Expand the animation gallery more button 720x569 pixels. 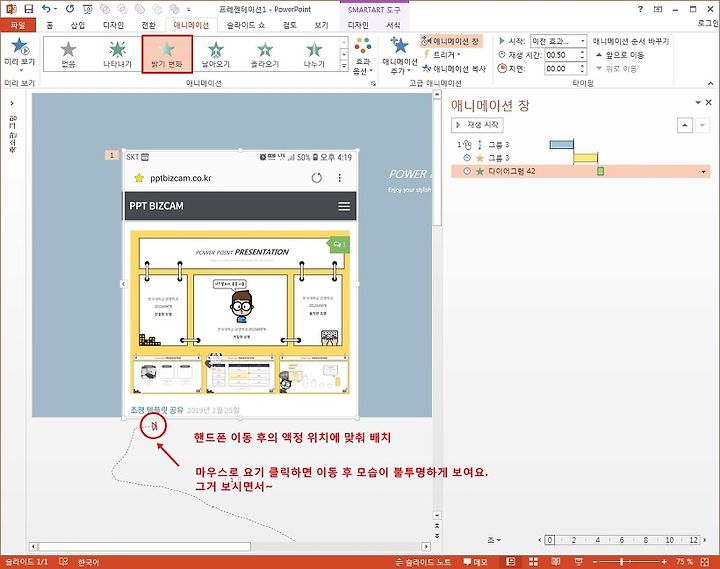point(344,66)
